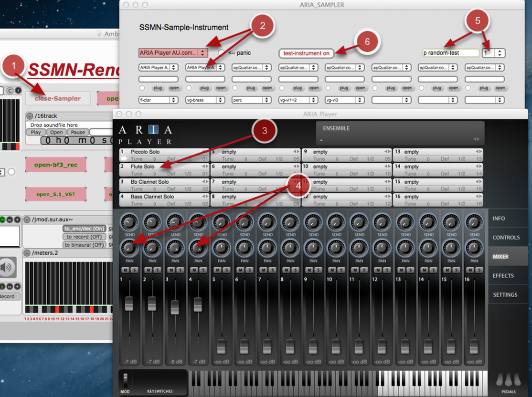Toggle the second slot's round bypass toggle
This screenshot has width=532, height=397.
[x=189, y=88]
